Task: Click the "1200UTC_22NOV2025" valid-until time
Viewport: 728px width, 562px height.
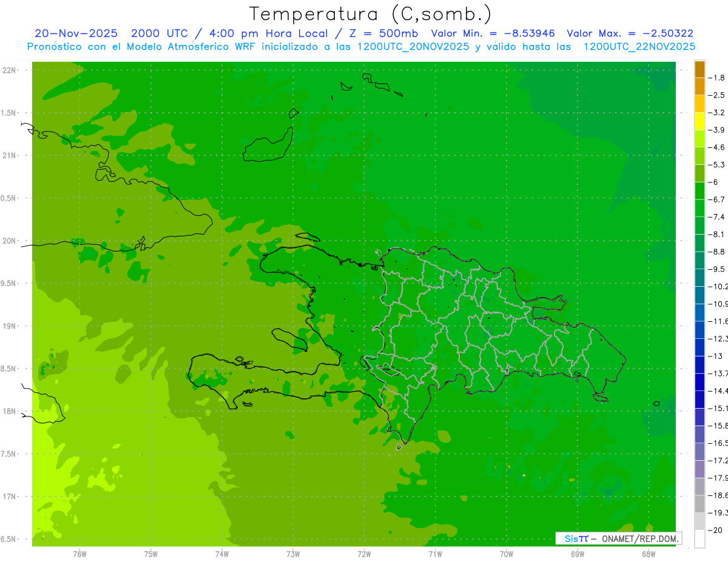Action: point(639,47)
